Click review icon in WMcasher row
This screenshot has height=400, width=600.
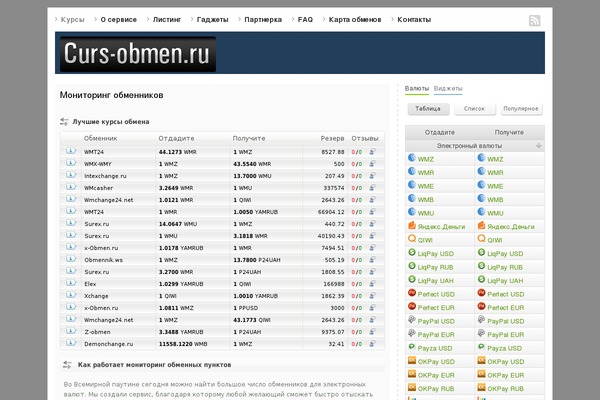(372, 188)
